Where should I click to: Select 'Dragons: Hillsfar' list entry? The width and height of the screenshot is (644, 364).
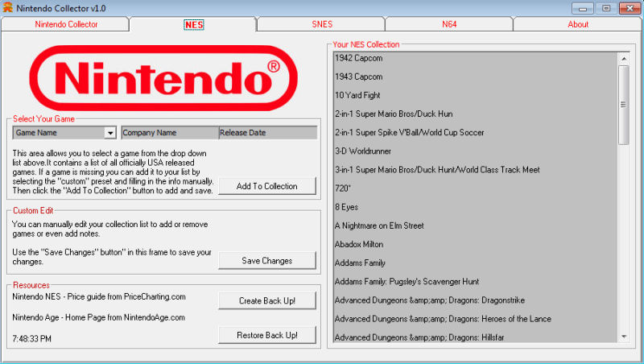coord(419,337)
